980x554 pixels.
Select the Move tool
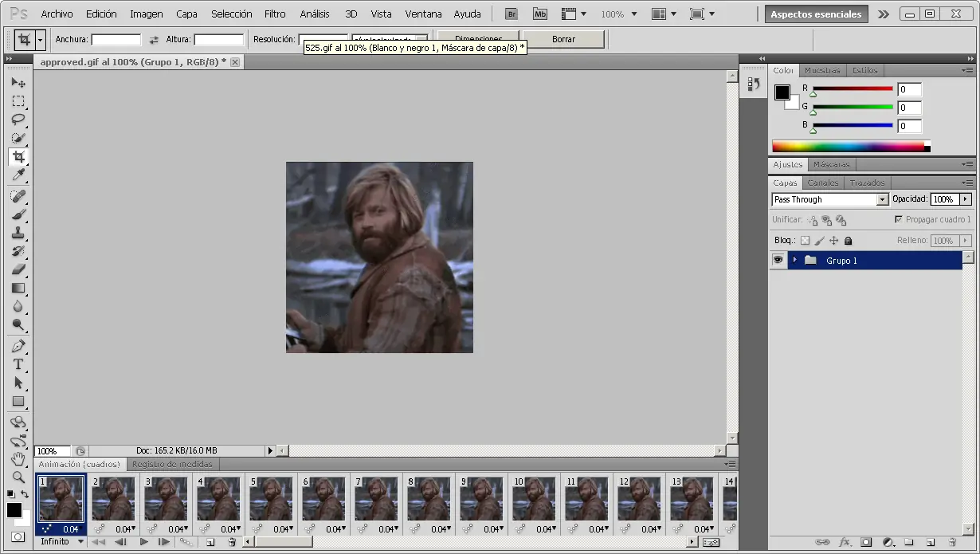coord(18,83)
